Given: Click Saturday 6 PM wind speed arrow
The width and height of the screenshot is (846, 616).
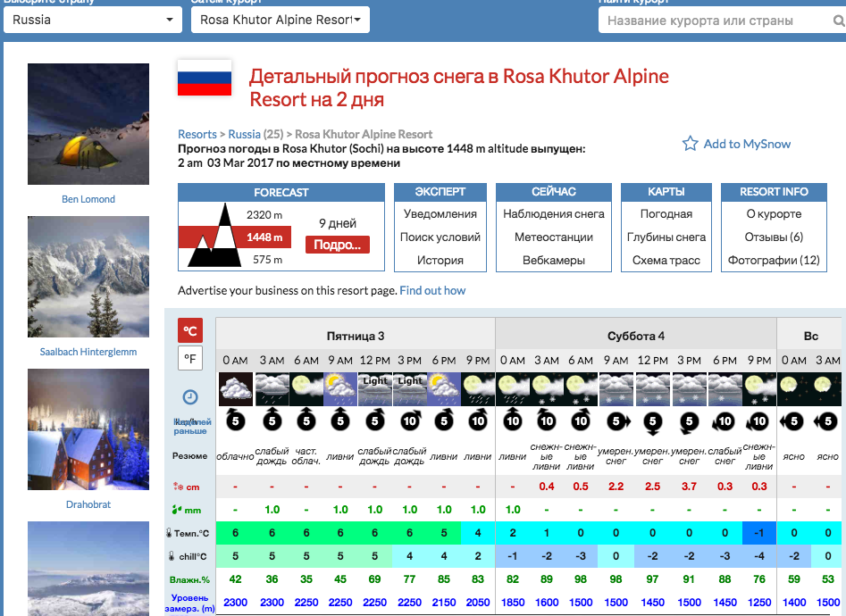Looking at the screenshot, I should [x=724, y=421].
